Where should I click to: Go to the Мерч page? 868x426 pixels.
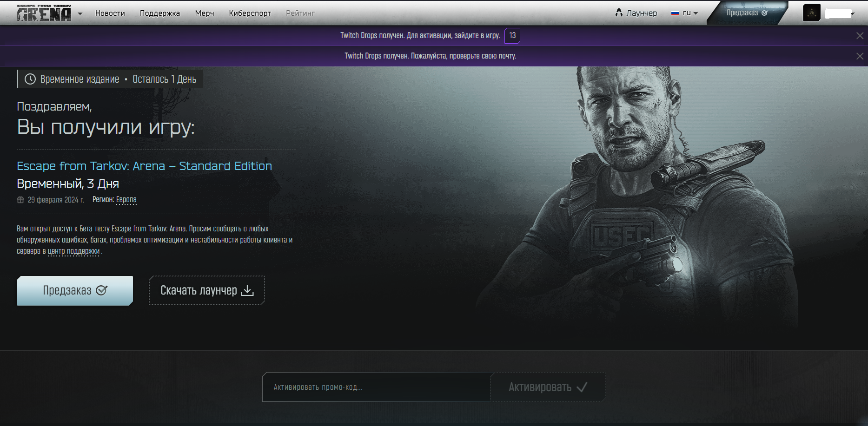[x=205, y=13]
